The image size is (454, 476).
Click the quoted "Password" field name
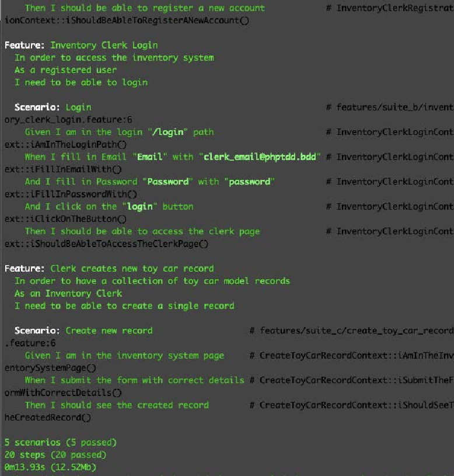[x=167, y=182]
